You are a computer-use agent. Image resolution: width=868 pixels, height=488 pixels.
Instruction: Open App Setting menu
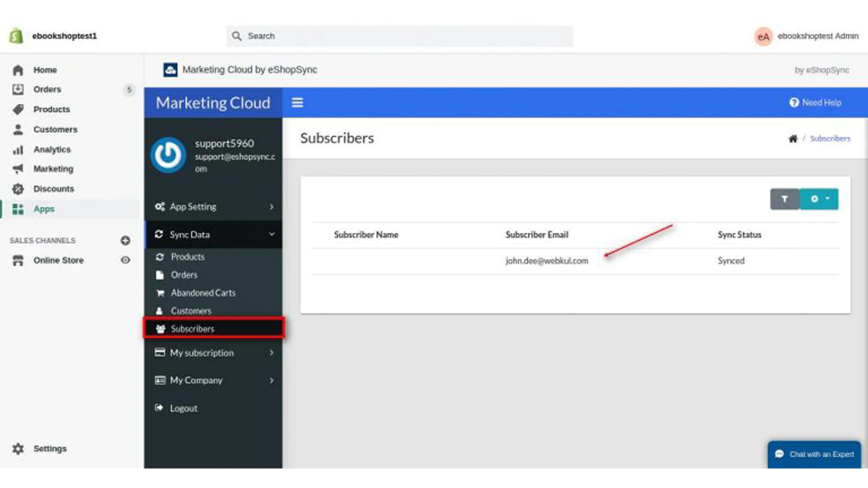(x=213, y=207)
